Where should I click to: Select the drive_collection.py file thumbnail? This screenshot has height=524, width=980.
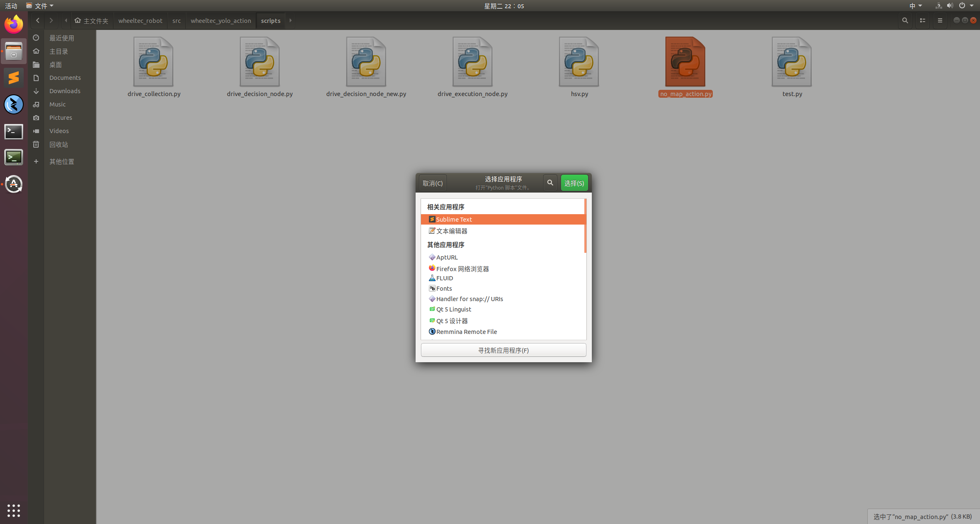click(x=153, y=62)
